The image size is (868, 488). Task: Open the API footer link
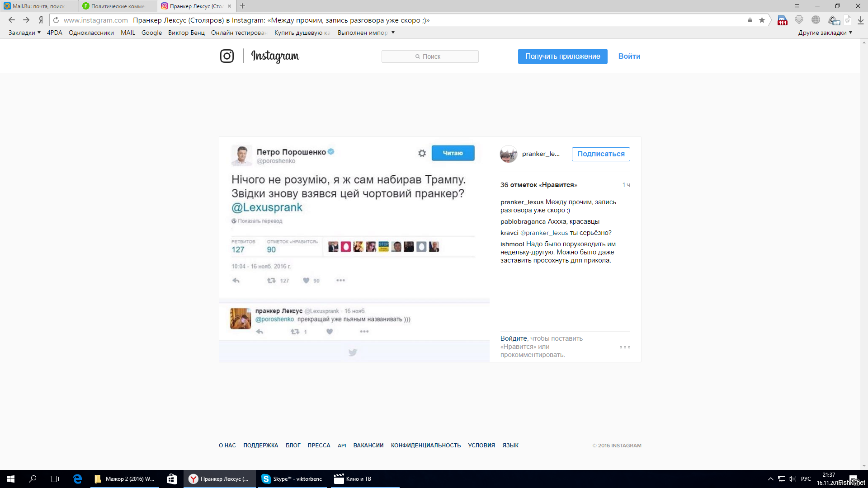[342, 446]
